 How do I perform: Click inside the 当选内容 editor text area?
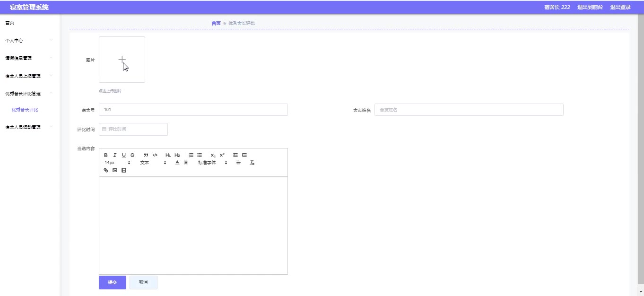(x=193, y=225)
